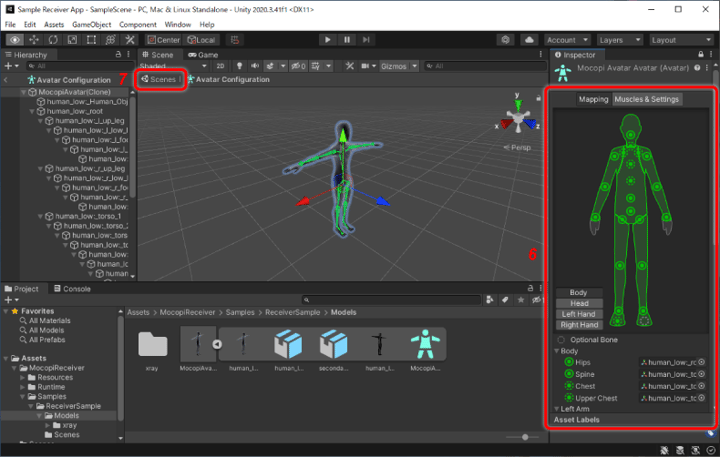Pick object for Spine bone field
The height and width of the screenshot is (457, 720).
[x=702, y=374]
